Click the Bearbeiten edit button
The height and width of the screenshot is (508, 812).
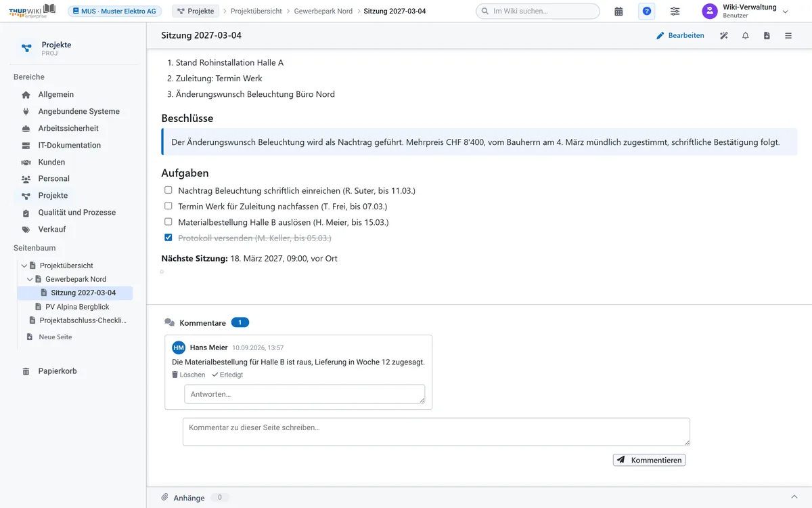[681, 36]
